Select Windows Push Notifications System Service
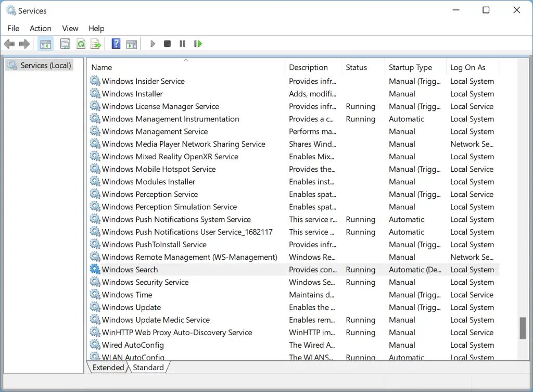533x392 pixels. click(294, 219)
